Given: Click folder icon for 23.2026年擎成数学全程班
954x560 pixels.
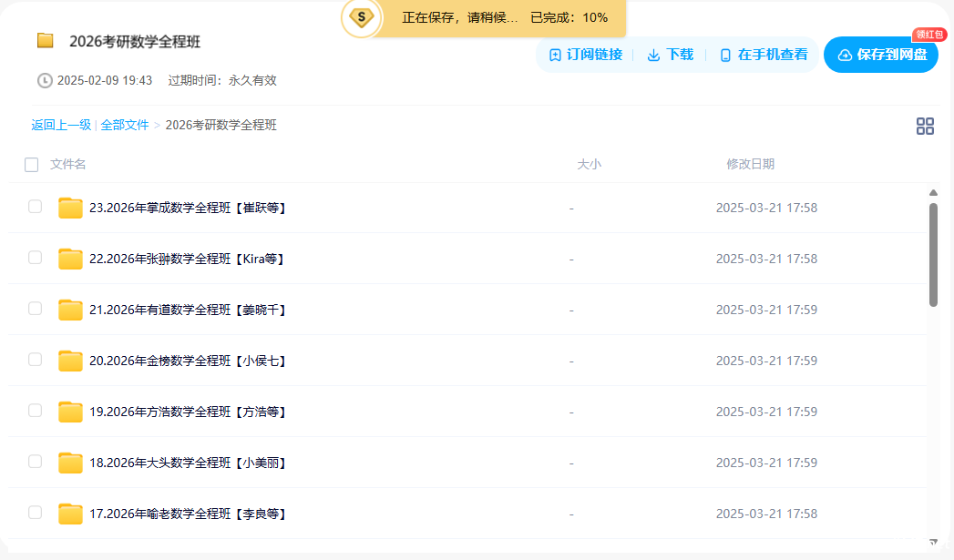Looking at the screenshot, I should pos(70,208).
